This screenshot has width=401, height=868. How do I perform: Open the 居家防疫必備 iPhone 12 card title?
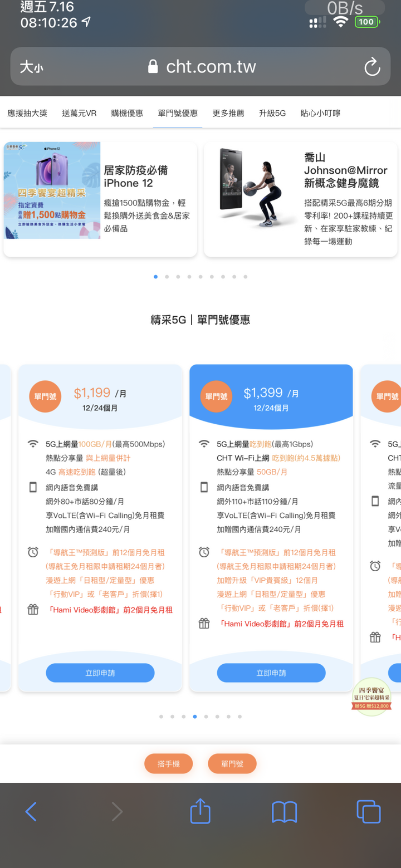136,176
